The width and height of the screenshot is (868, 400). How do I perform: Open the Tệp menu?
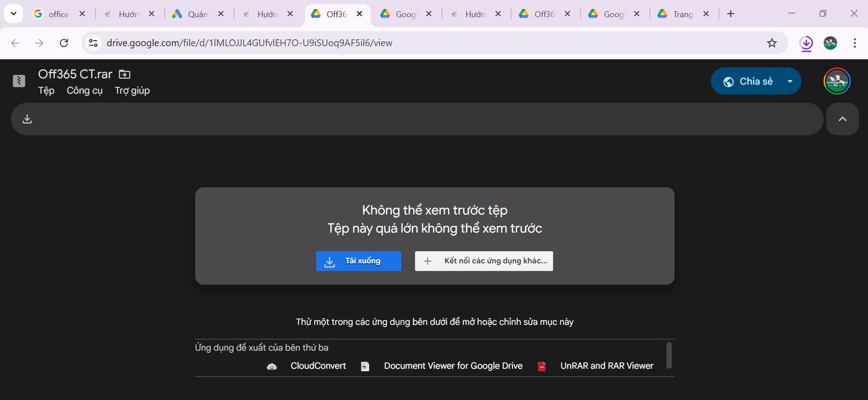[x=46, y=90]
